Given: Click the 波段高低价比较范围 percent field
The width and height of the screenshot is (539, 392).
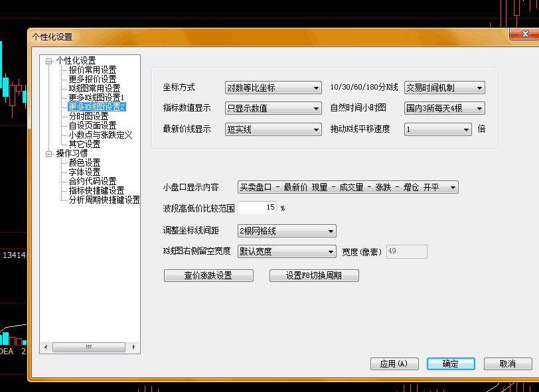Looking at the screenshot, I should (257, 208).
